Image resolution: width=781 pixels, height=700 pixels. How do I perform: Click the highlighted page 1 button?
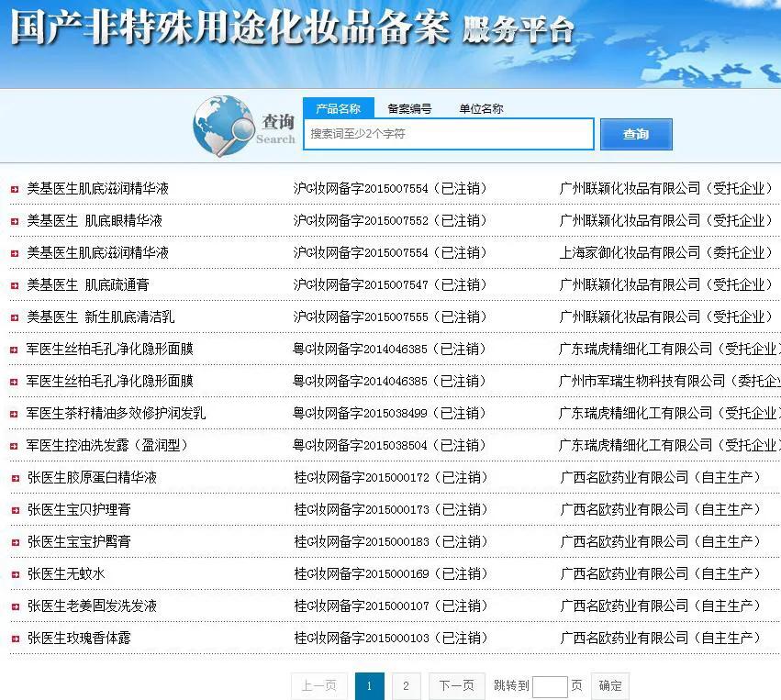point(370,685)
